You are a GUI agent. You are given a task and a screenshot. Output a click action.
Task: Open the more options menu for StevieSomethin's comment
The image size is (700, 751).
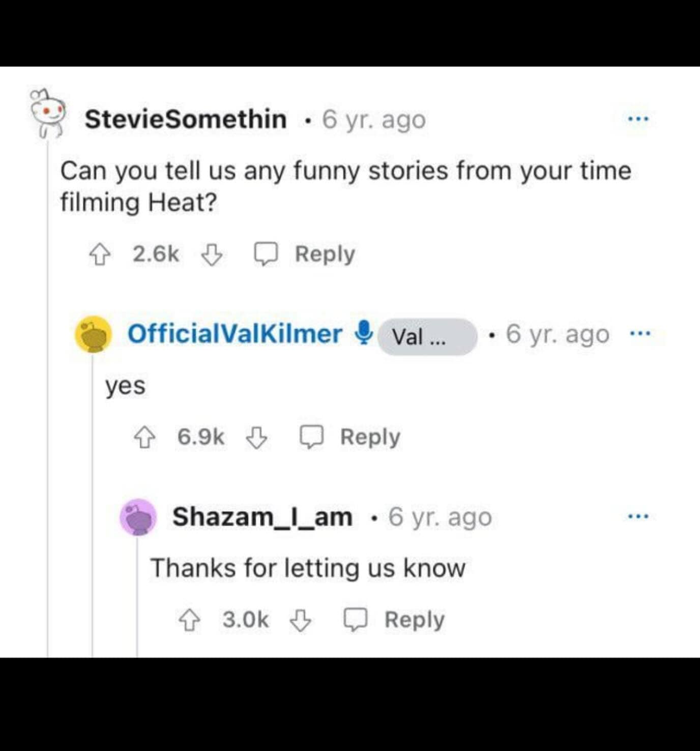638,119
